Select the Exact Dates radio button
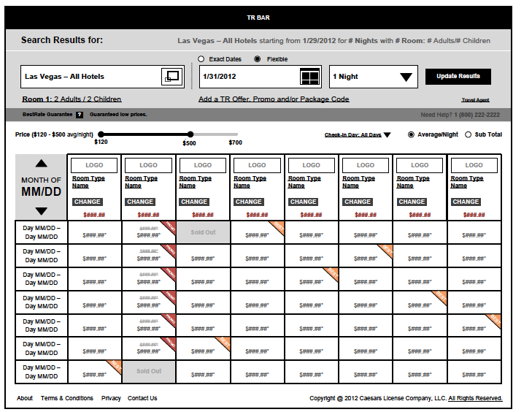This screenshot has height=412, width=532. (201, 59)
